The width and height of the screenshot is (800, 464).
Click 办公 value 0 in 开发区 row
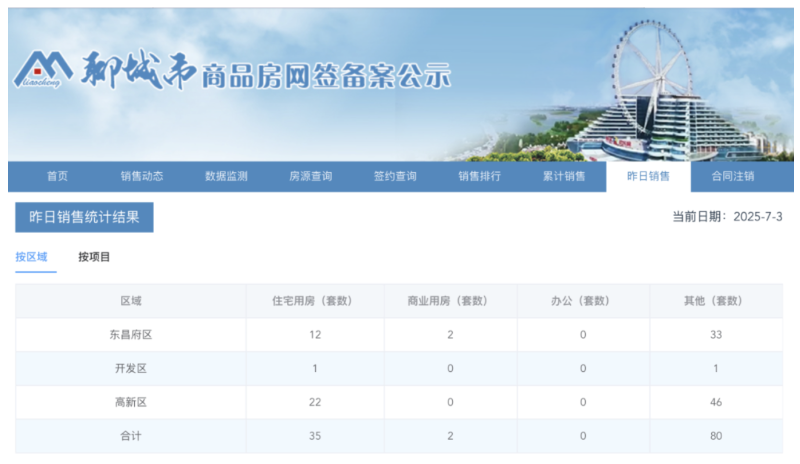pyautogui.click(x=583, y=369)
